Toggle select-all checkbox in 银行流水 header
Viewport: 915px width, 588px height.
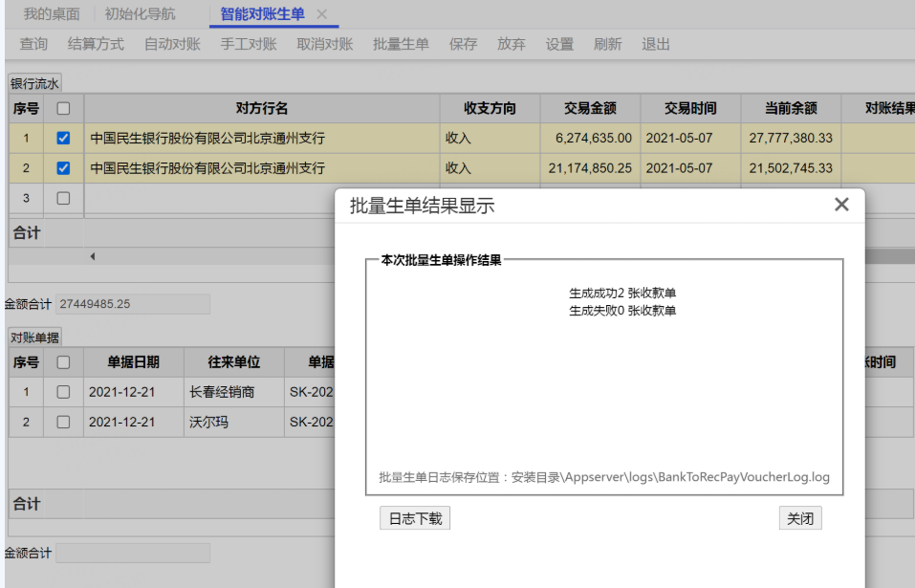click(63, 108)
